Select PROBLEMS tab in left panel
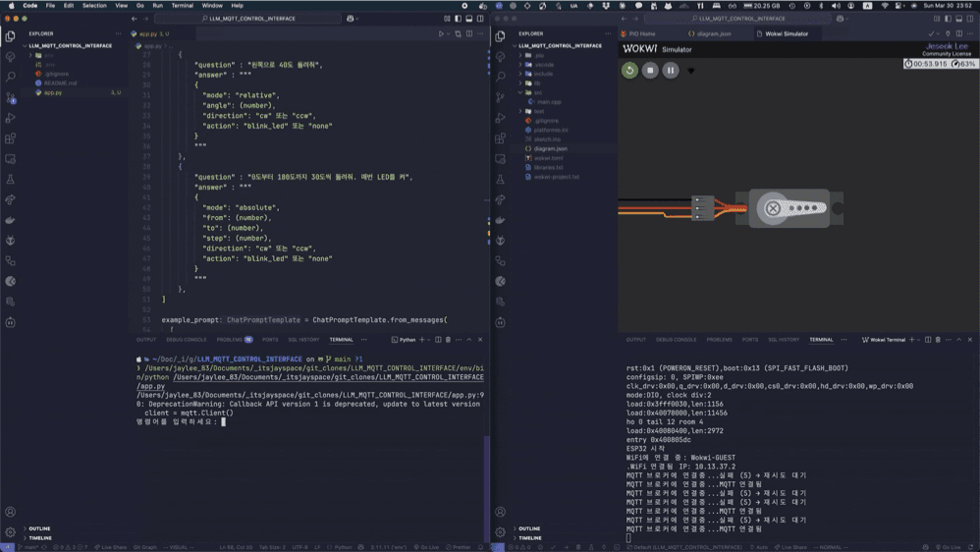The height and width of the screenshot is (552, 980). click(231, 340)
